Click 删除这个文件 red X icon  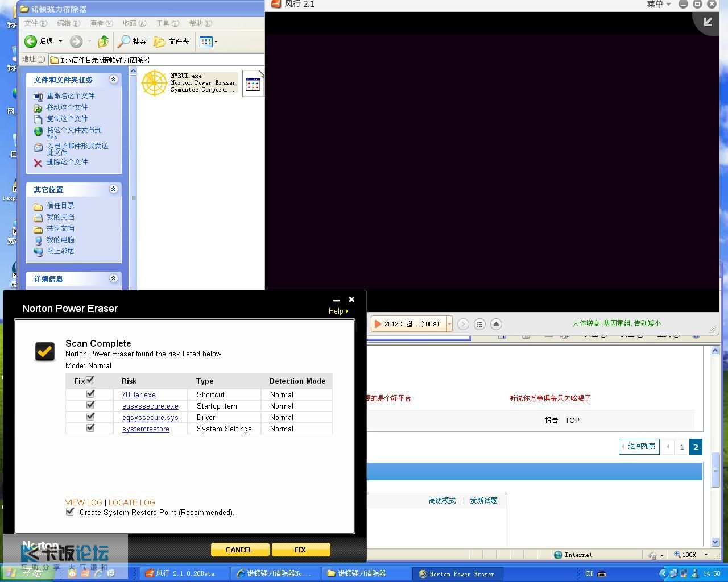click(x=38, y=163)
